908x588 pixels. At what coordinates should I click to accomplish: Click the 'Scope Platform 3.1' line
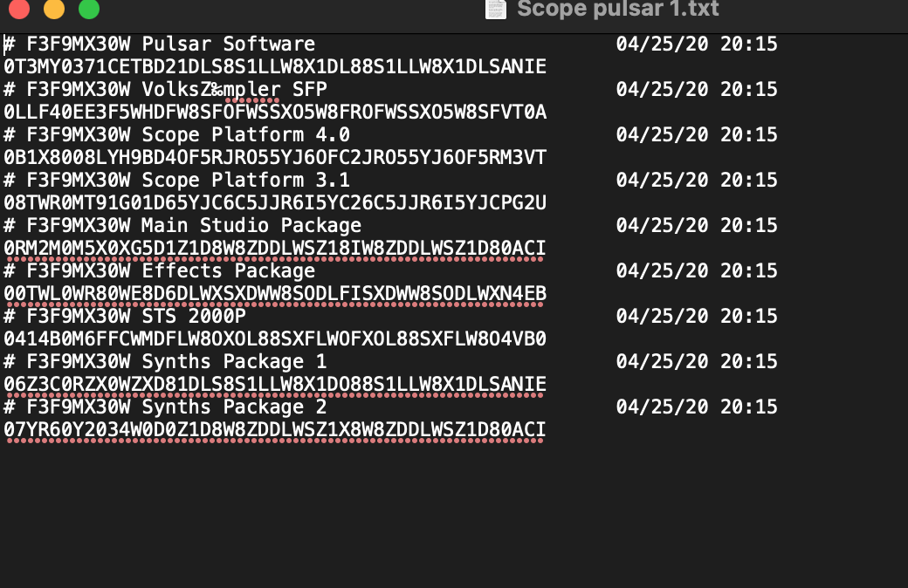click(390, 180)
